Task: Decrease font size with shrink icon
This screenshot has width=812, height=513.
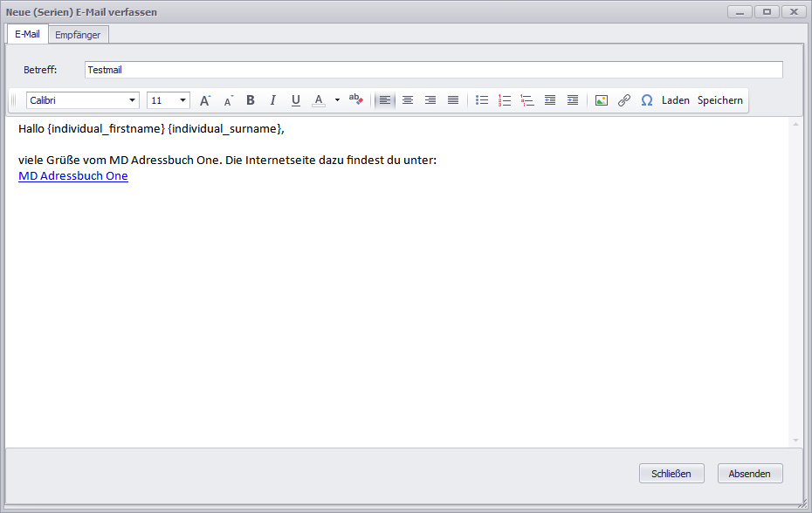Action: (x=228, y=100)
